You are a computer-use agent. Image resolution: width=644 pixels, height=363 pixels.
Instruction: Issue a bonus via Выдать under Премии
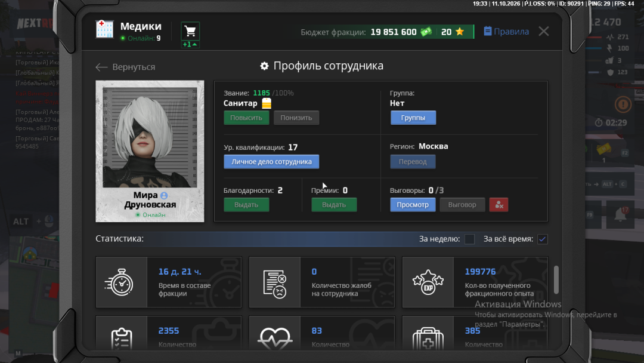tap(334, 205)
